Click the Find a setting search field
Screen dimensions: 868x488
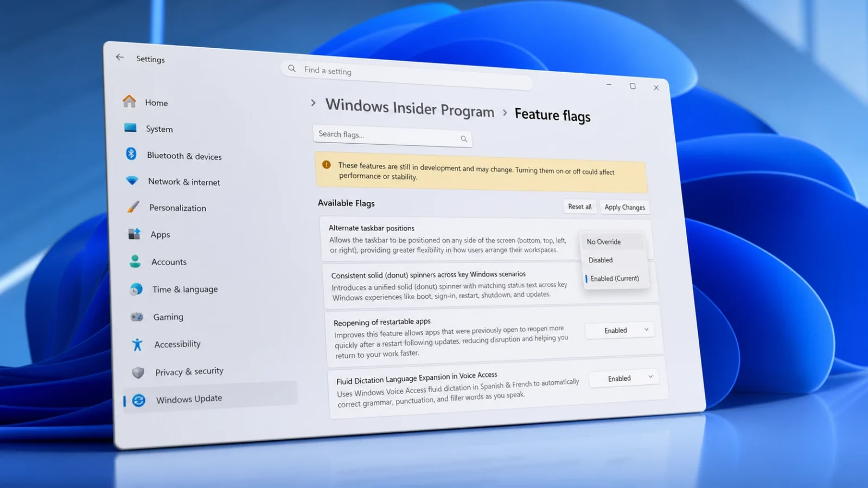pos(407,75)
